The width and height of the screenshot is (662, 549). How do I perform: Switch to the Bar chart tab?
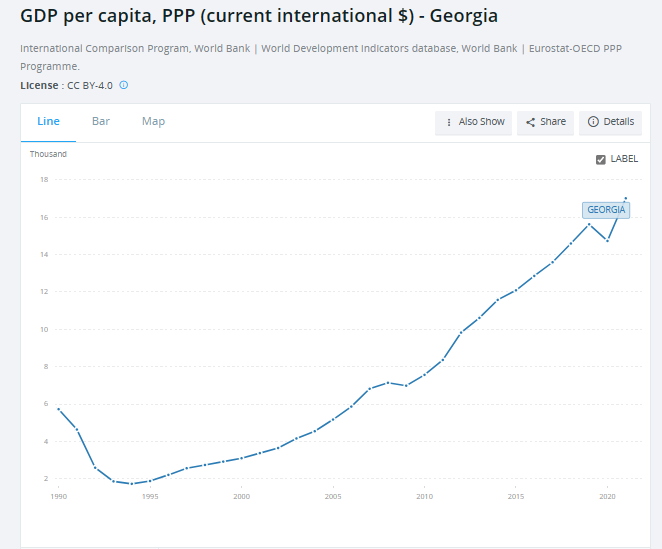[x=101, y=121]
